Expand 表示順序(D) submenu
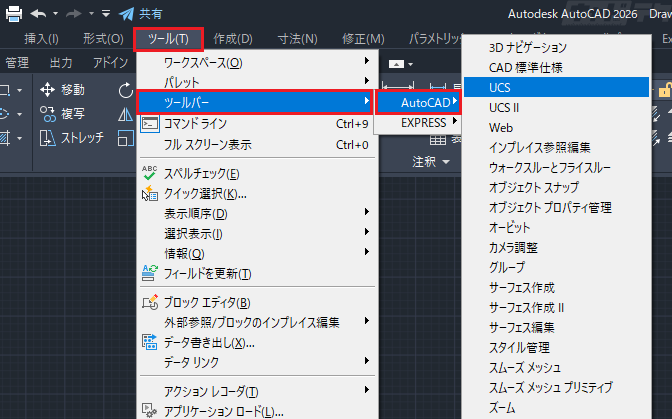672x419 pixels. click(258, 214)
